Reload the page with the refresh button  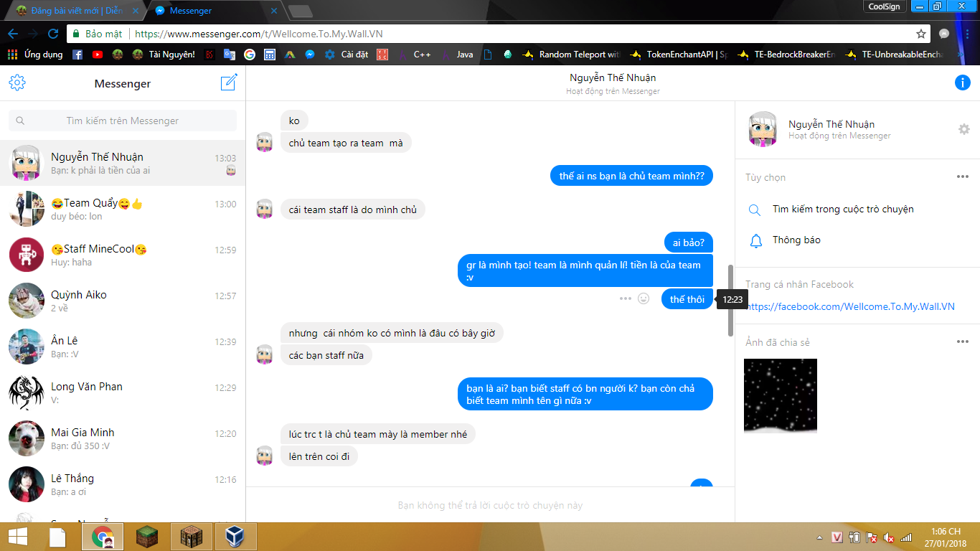[x=53, y=34]
